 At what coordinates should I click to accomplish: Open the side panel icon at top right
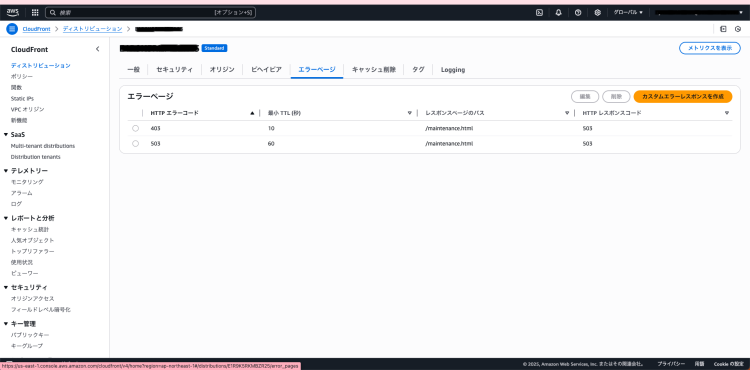(723, 29)
